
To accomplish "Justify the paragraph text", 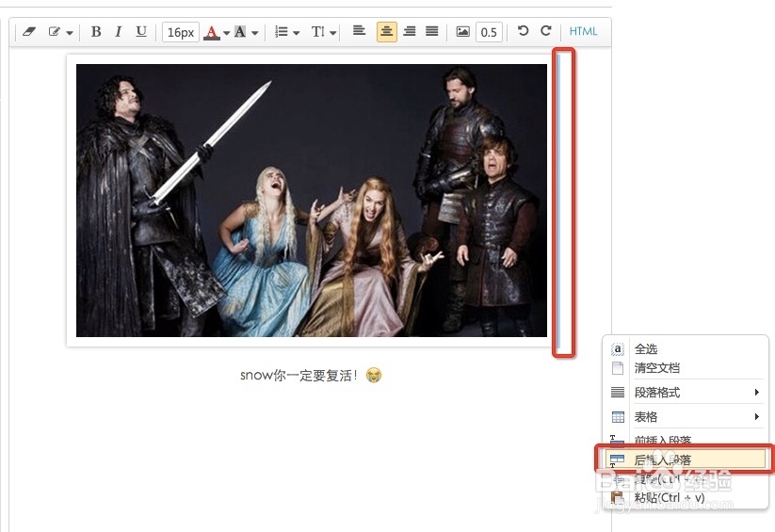I will tap(432, 32).
